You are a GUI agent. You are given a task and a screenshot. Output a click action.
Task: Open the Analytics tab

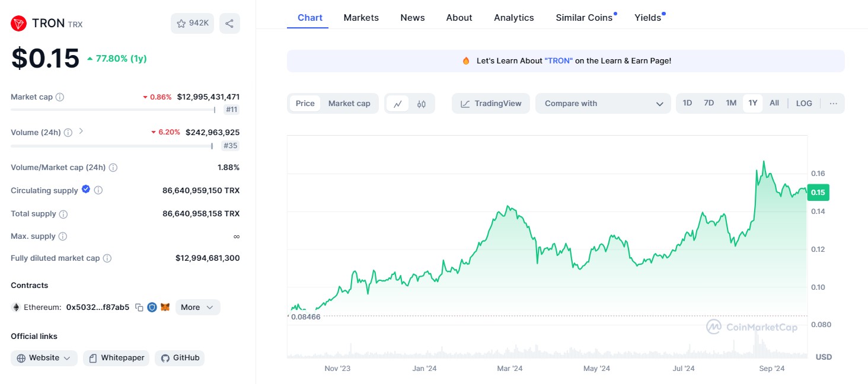(x=514, y=18)
